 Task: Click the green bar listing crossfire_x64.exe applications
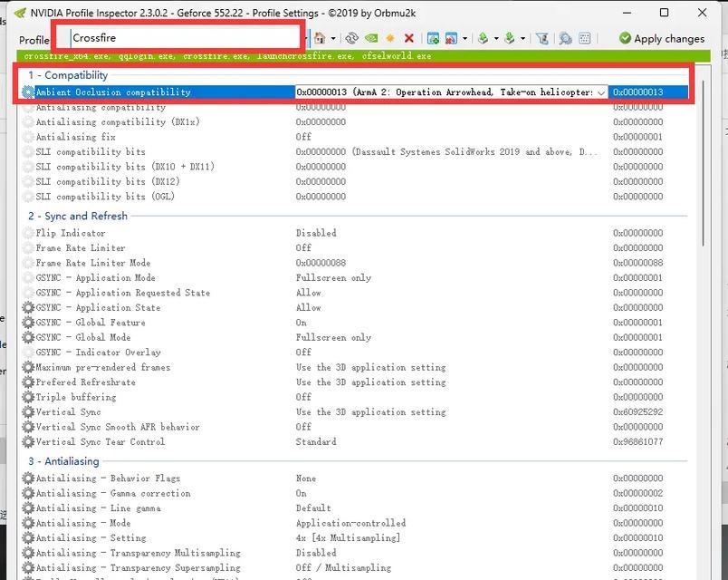tap(363, 56)
